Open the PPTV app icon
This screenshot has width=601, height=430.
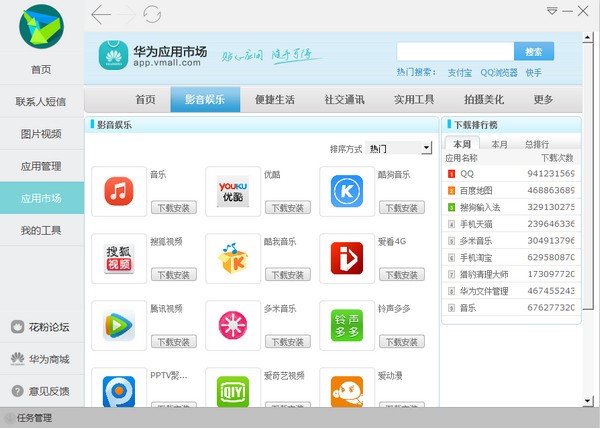[x=119, y=391]
